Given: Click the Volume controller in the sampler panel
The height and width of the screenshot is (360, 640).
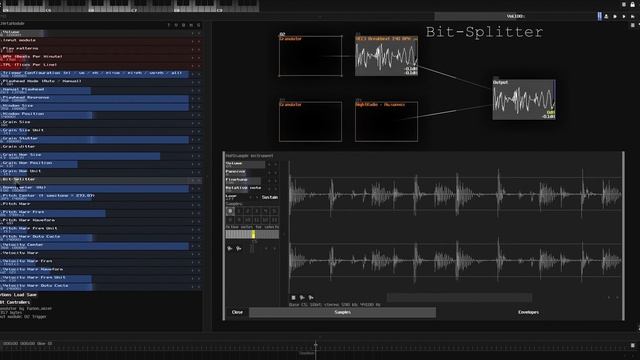Looking at the screenshot, I should (246, 164).
